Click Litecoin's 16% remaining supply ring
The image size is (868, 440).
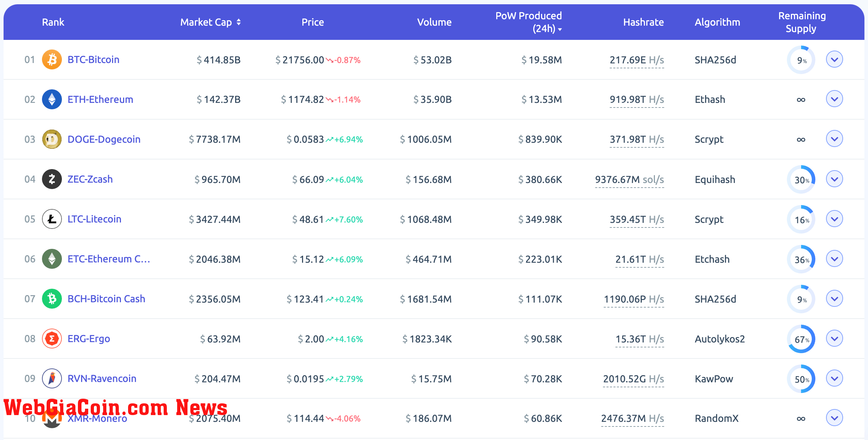coord(801,219)
